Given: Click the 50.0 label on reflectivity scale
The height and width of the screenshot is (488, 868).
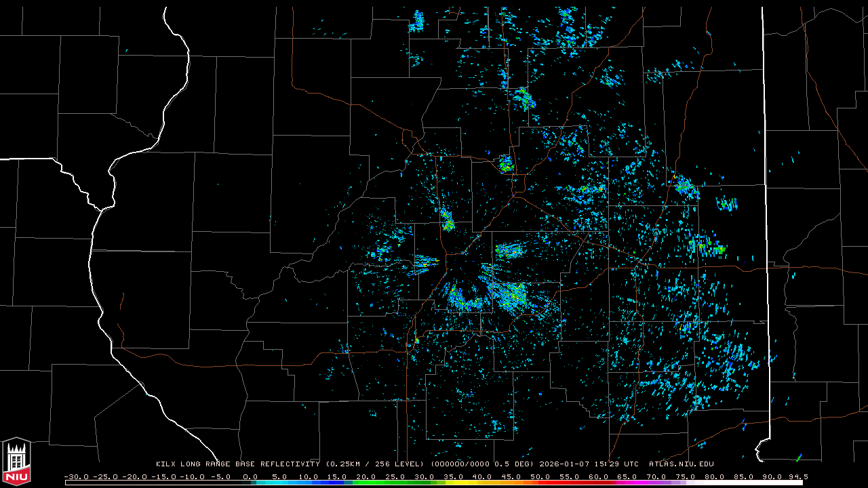Looking at the screenshot, I should [x=540, y=476].
